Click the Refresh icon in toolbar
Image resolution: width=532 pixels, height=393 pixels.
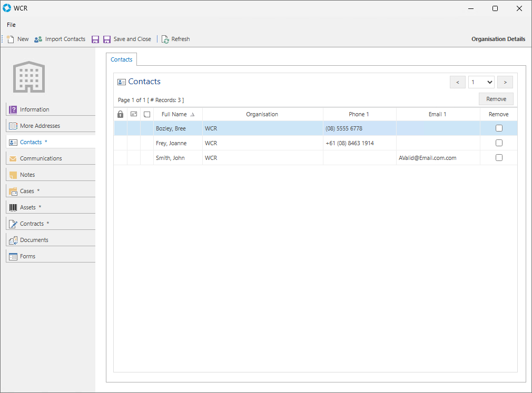[x=165, y=39]
